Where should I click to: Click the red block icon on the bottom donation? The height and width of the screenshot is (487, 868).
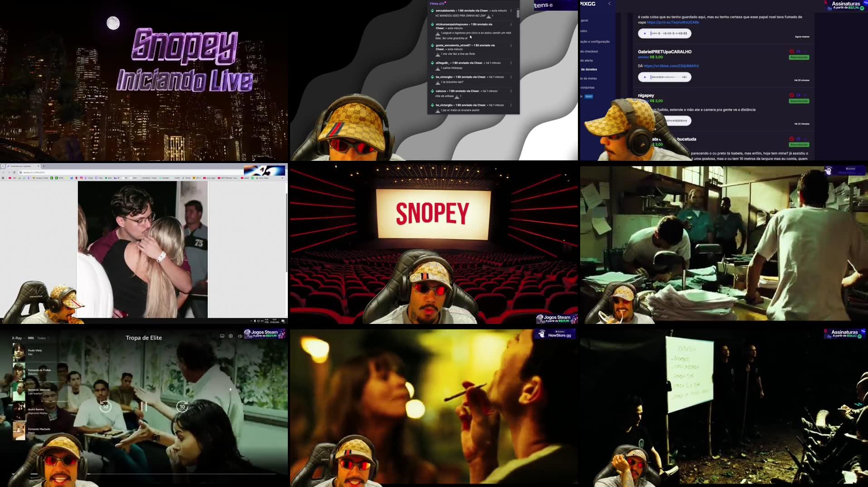point(791,139)
